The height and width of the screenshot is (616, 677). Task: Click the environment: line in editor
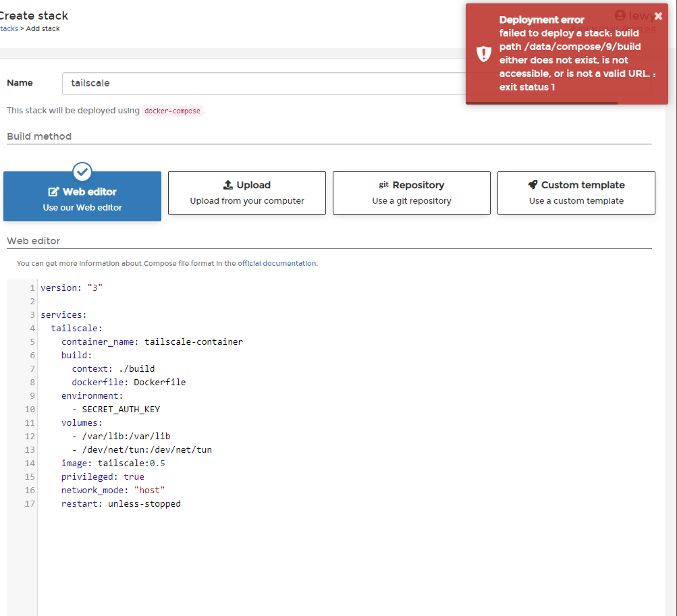[92, 396]
